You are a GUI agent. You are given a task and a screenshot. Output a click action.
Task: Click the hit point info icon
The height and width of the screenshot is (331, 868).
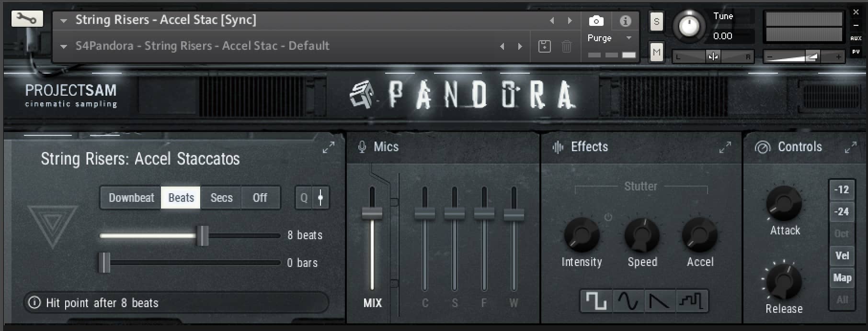point(34,303)
